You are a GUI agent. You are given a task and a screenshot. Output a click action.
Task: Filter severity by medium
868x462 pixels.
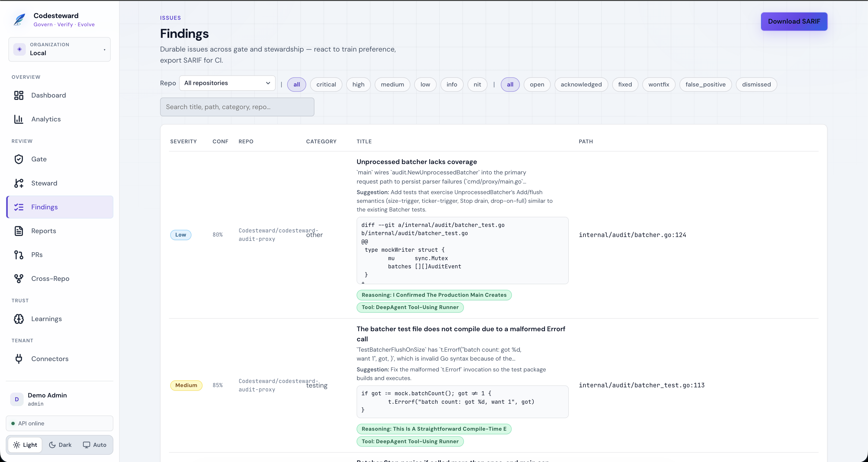coord(392,85)
